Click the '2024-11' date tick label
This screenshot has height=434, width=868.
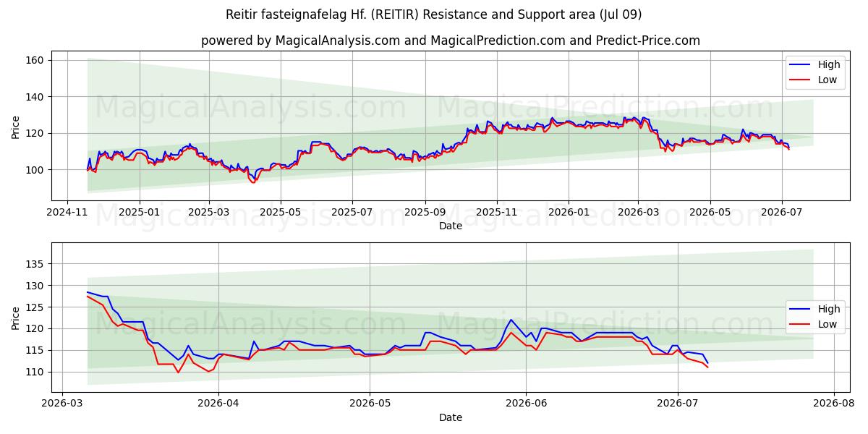point(67,213)
